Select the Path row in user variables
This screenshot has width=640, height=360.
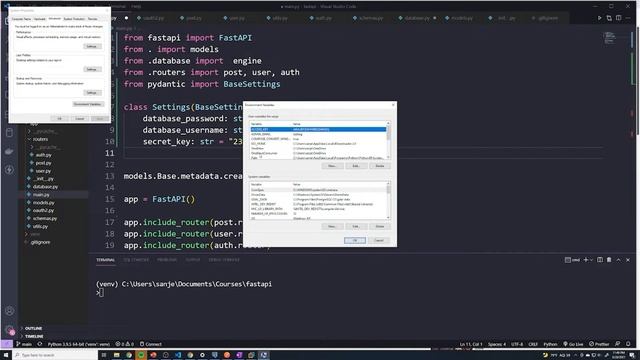[x=318, y=158]
